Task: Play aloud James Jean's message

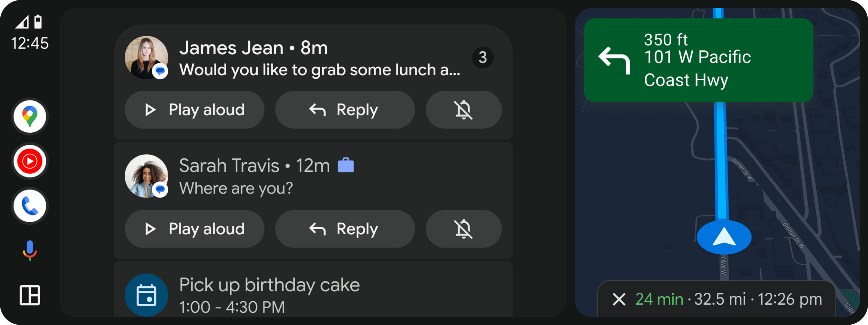Action: point(195,109)
